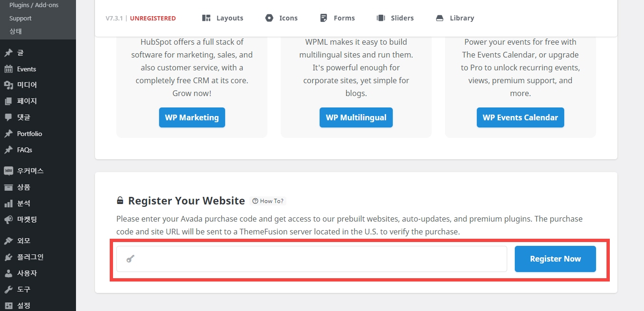Click the user icon beside 사용자

point(9,273)
